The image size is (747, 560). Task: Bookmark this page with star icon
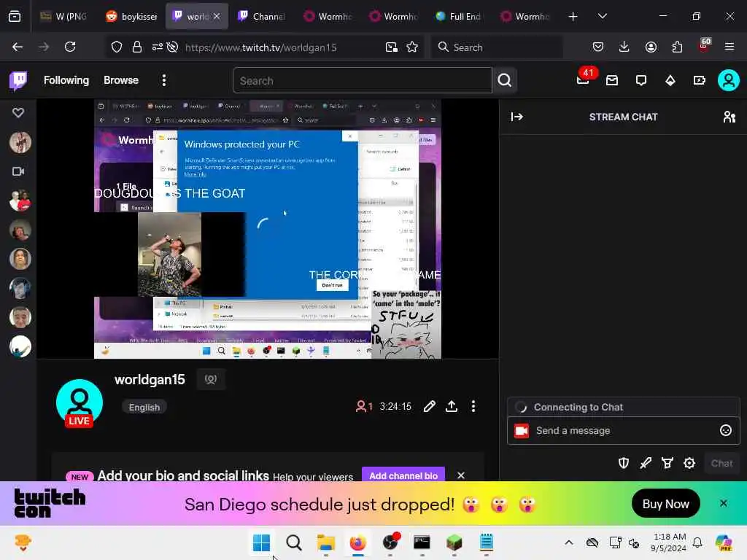tap(412, 47)
